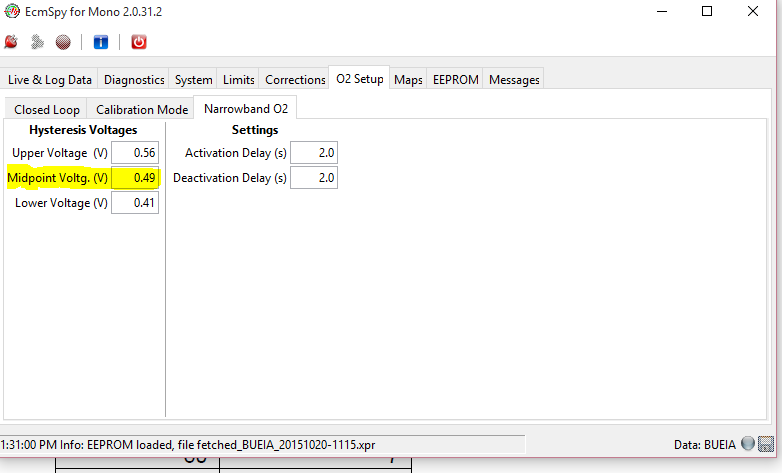Image resolution: width=782 pixels, height=473 pixels.
Task: Open the Diagnostics tab
Action: [134, 79]
